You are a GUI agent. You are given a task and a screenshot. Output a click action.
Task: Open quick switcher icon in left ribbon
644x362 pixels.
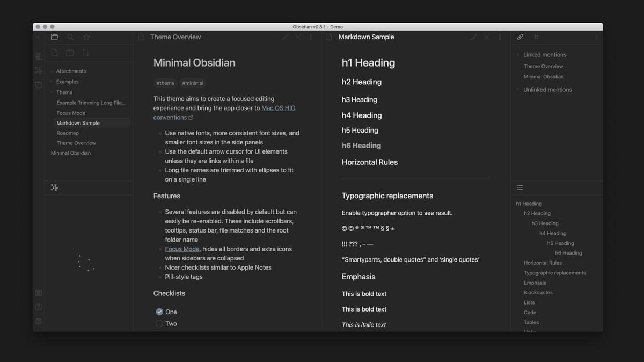(x=39, y=56)
